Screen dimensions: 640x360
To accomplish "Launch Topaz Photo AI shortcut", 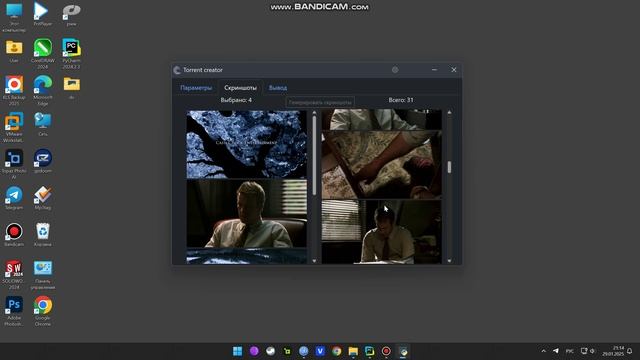I will 14,164.
